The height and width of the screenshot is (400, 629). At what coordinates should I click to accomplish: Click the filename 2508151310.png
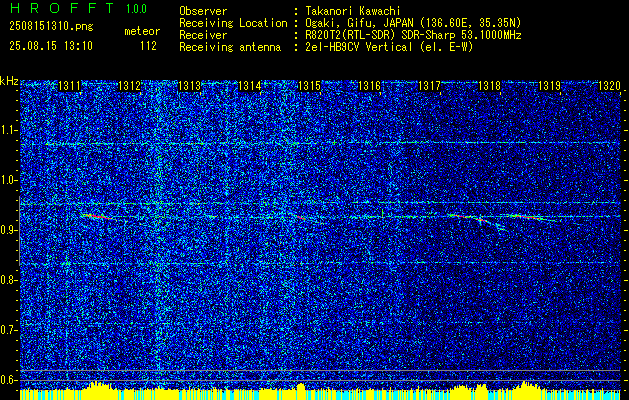point(51,26)
